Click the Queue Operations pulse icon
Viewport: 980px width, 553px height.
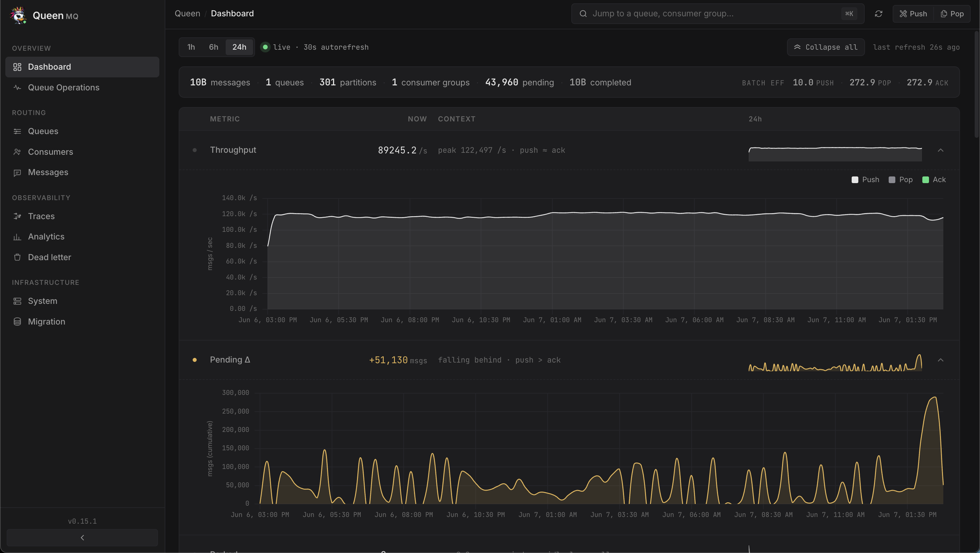pos(17,87)
